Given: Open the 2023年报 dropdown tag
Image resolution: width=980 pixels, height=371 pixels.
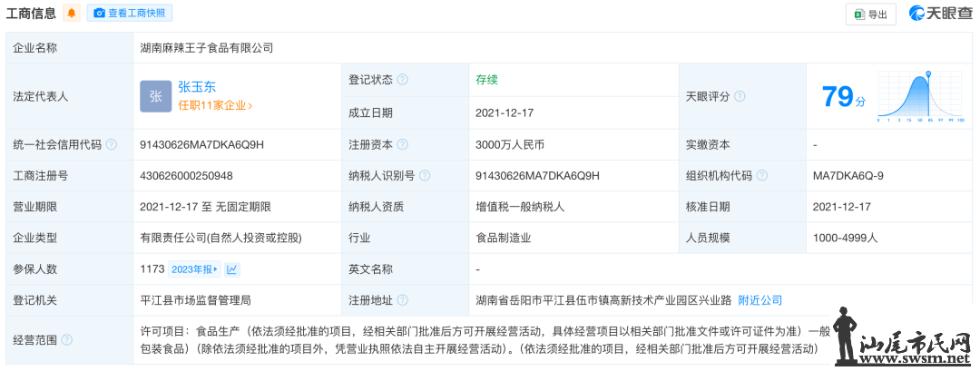Looking at the screenshot, I should point(194,269).
